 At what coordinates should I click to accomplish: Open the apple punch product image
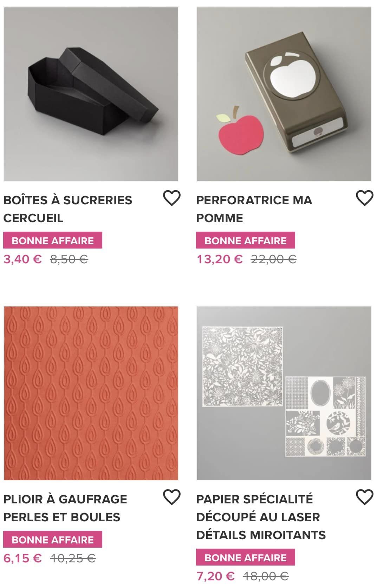click(x=284, y=94)
